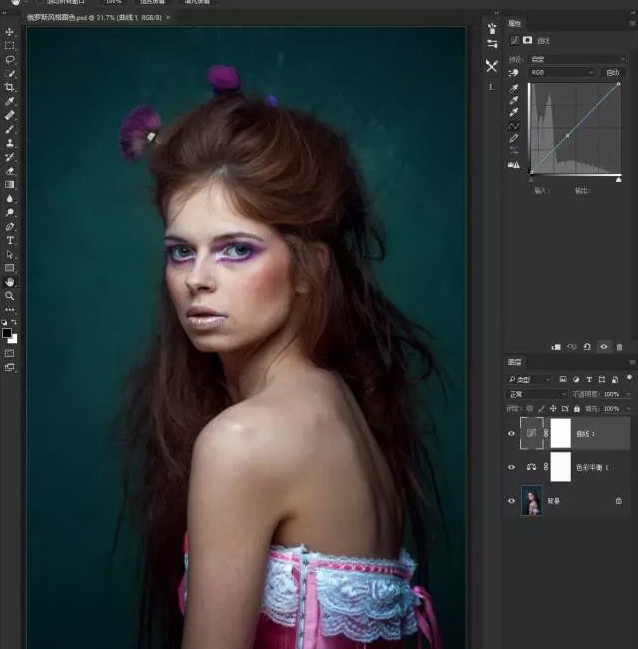638x649 pixels.
Task: Toggle visibility of the 背景 layer
Action: click(512, 501)
